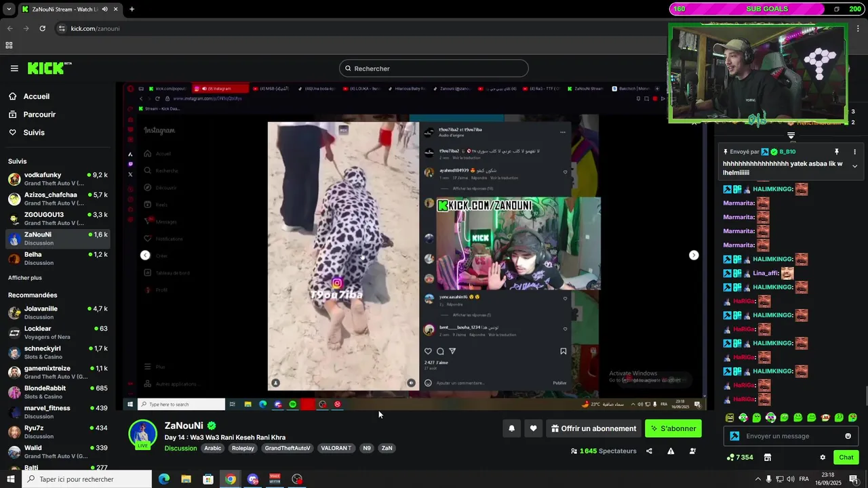Viewport: 868px width, 488px height.
Task: Reload the page in Chrome
Action: [x=43, y=28]
